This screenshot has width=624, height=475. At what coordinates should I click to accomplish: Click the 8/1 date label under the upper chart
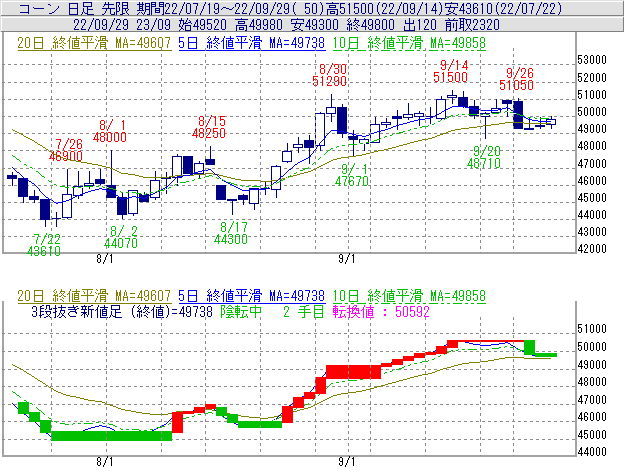(x=105, y=259)
